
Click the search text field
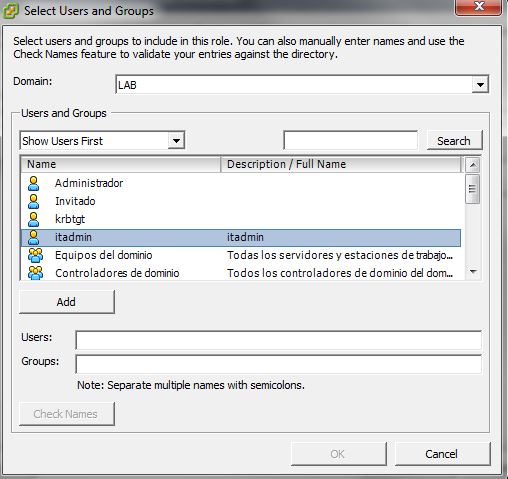[350, 140]
